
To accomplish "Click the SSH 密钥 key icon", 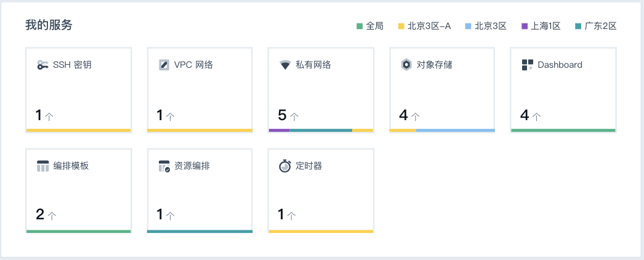I will click(43, 65).
